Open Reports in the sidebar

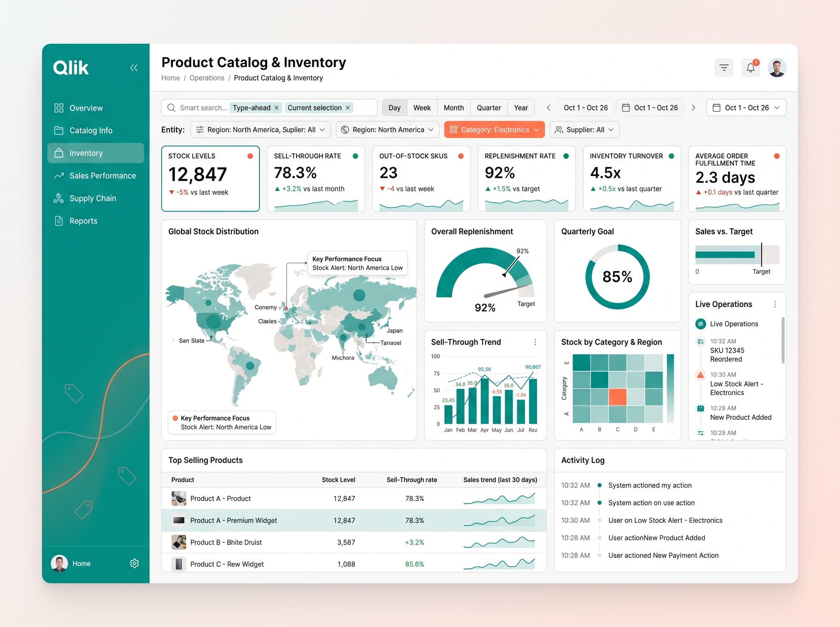coord(95,220)
